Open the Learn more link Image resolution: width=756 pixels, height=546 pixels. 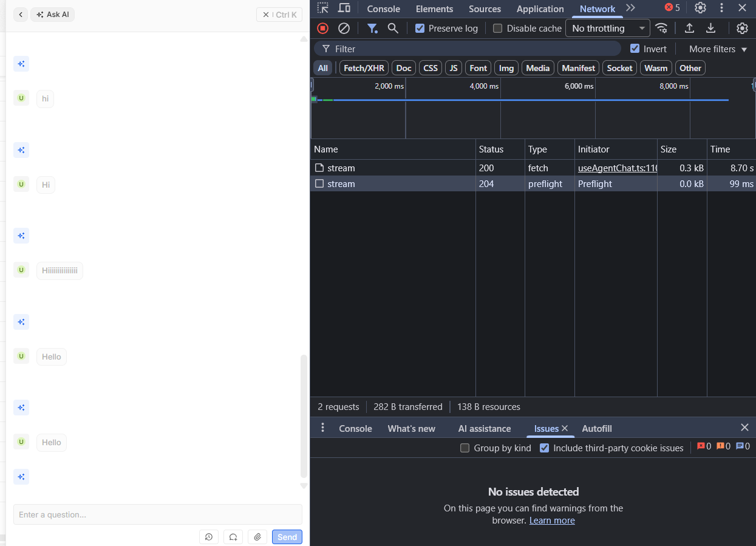click(x=552, y=520)
